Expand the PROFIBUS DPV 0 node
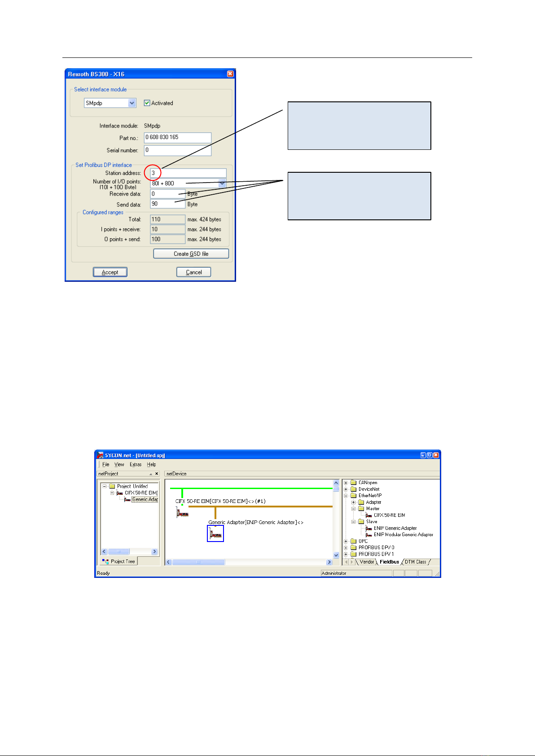This screenshot has height=756, width=535. point(346,548)
